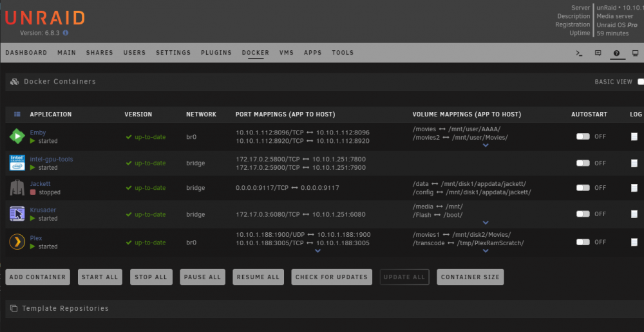
Task: Open the terminal icon in navbar
Action: pos(580,53)
